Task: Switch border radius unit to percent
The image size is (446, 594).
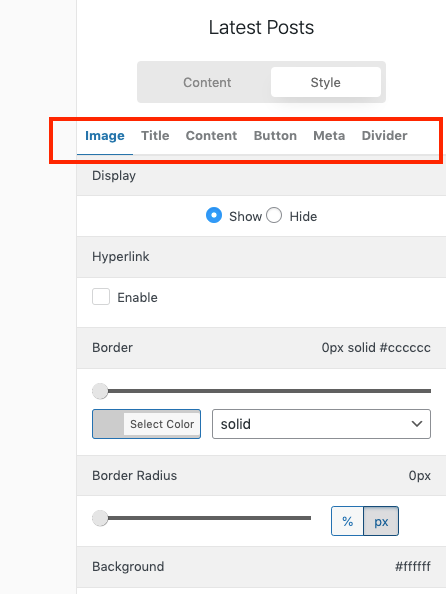Action: point(347,521)
